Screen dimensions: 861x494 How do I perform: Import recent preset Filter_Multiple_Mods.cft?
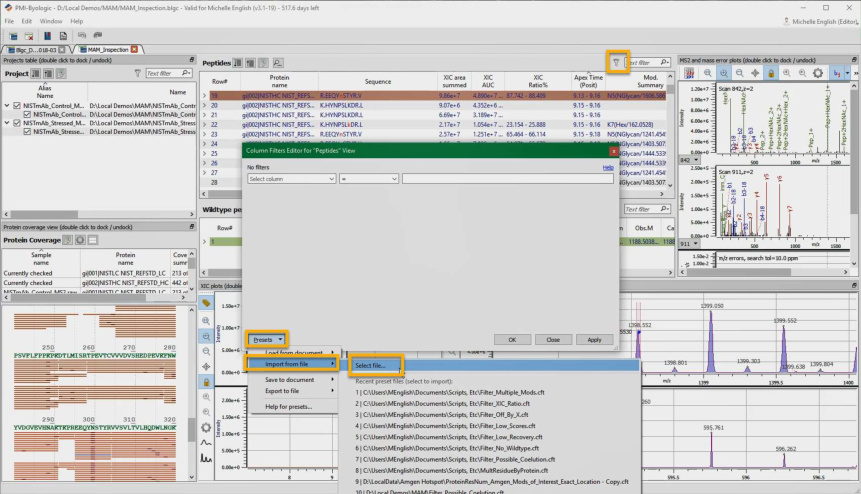tap(450, 392)
